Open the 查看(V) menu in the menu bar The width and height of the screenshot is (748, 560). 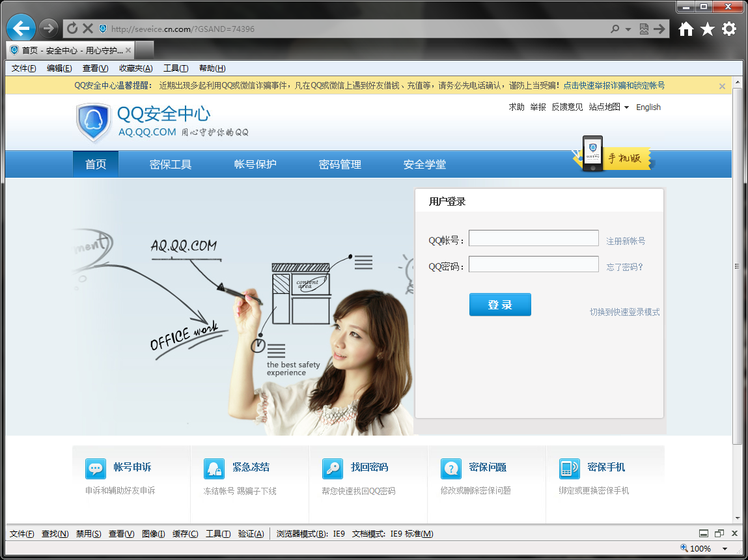(96, 68)
